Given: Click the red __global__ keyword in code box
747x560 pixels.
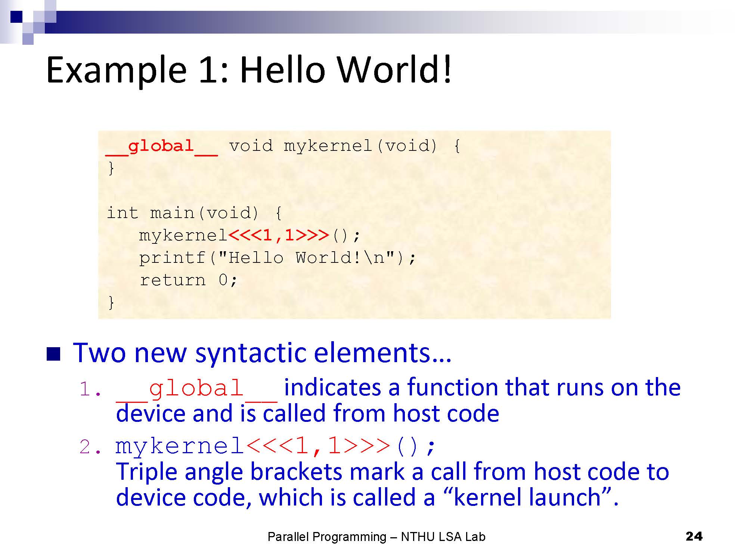Looking at the screenshot, I should [161, 146].
